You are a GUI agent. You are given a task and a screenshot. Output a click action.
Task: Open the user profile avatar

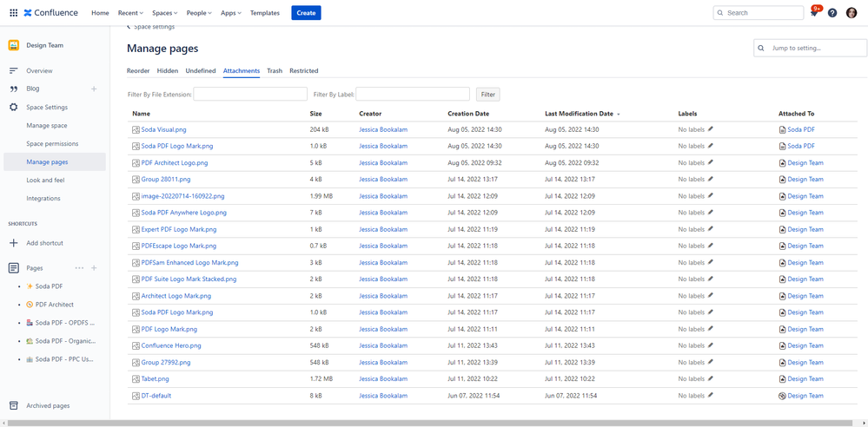pyautogui.click(x=851, y=13)
